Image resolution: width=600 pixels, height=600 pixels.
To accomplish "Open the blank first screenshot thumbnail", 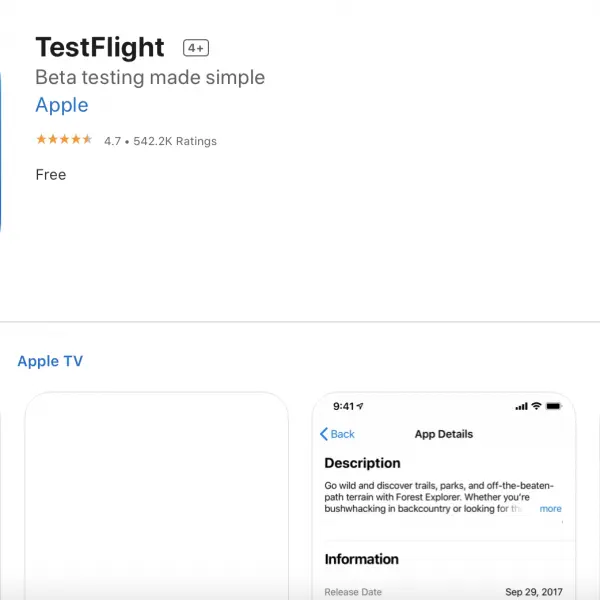I will (157, 496).
